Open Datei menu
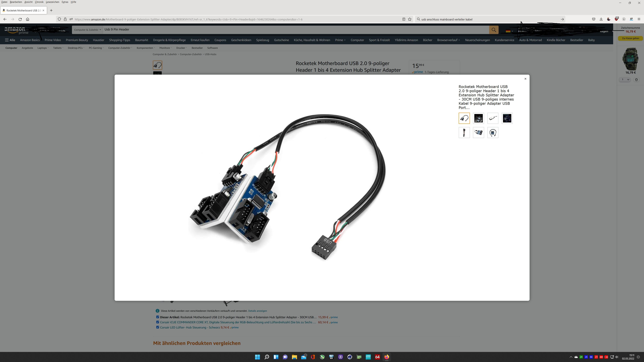 [4, 2]
